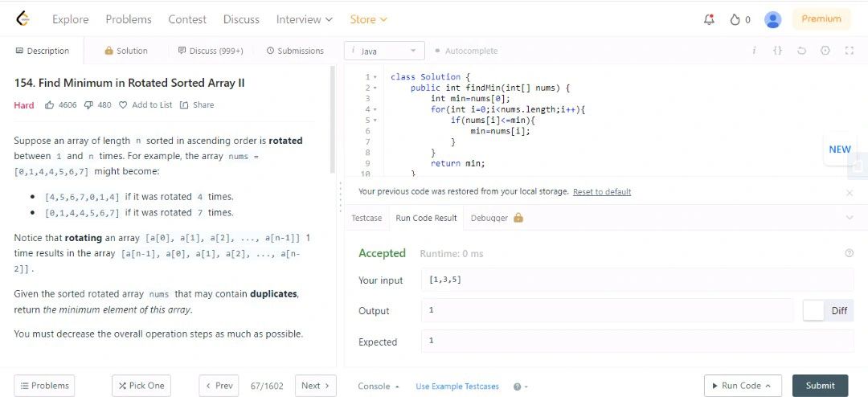Click the Reset to default link
Screen dimensions: 868x397
[x=601, y=192]
